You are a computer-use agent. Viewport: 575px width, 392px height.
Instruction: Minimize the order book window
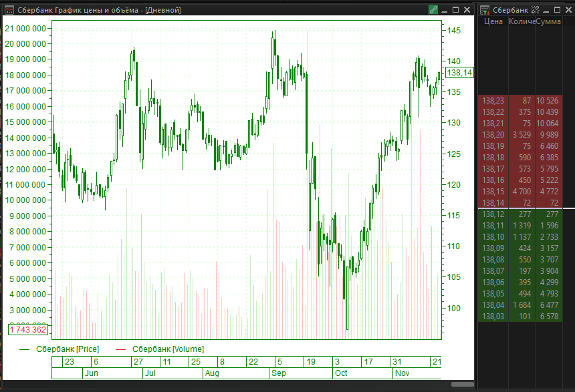[546, 10]
